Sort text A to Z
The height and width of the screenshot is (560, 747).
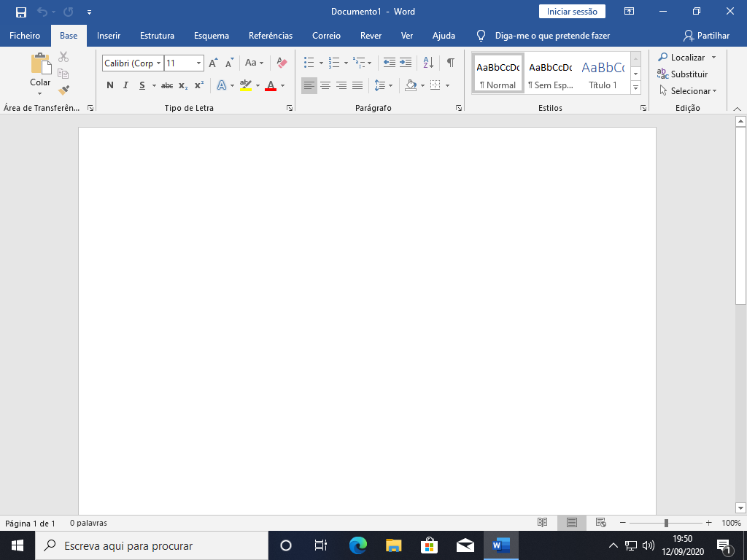coord(428,63)
